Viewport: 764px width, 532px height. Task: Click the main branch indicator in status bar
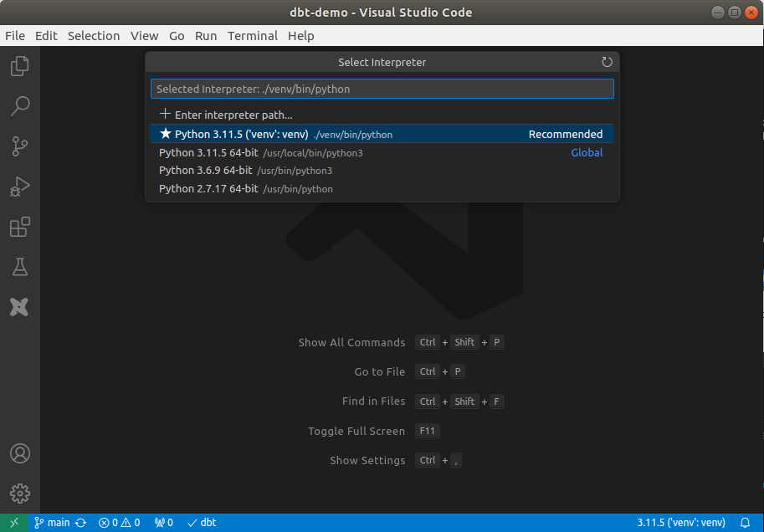52,523
